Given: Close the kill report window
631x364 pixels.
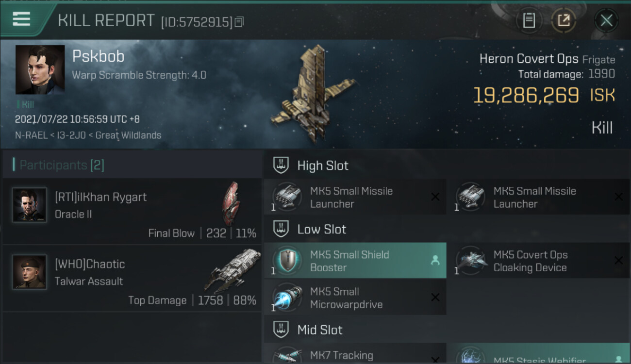Looking at the screenshot, I should 606,20.
